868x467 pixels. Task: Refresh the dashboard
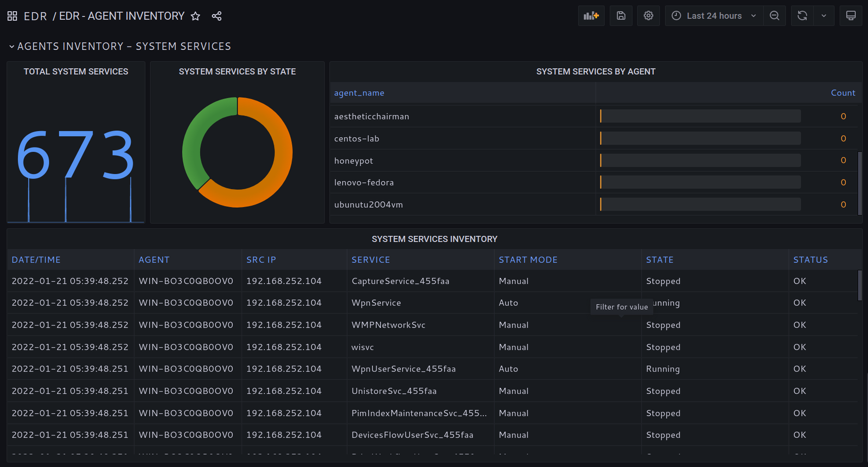[802, 16]
